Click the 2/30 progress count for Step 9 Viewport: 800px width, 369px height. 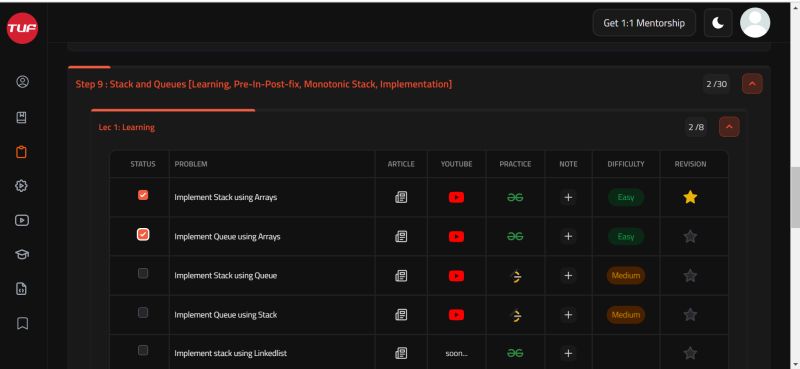(716, 84)
